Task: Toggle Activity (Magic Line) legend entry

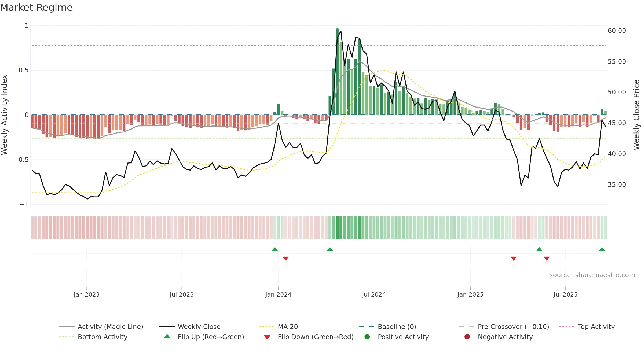Action: 101,327
